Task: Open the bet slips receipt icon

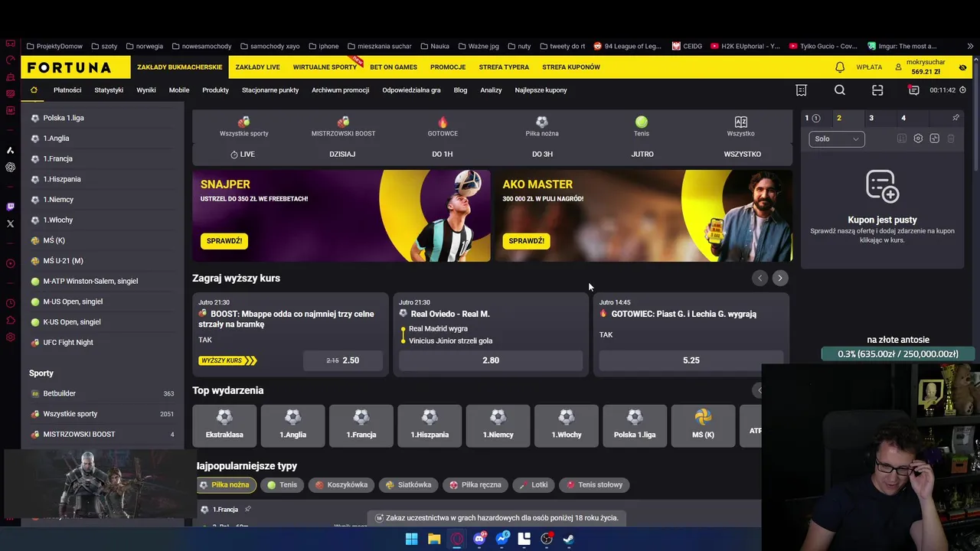Action: 802,90
